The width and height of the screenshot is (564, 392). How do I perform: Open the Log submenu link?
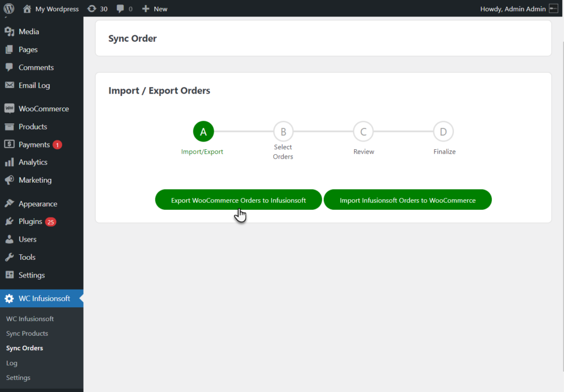[12, 363]
